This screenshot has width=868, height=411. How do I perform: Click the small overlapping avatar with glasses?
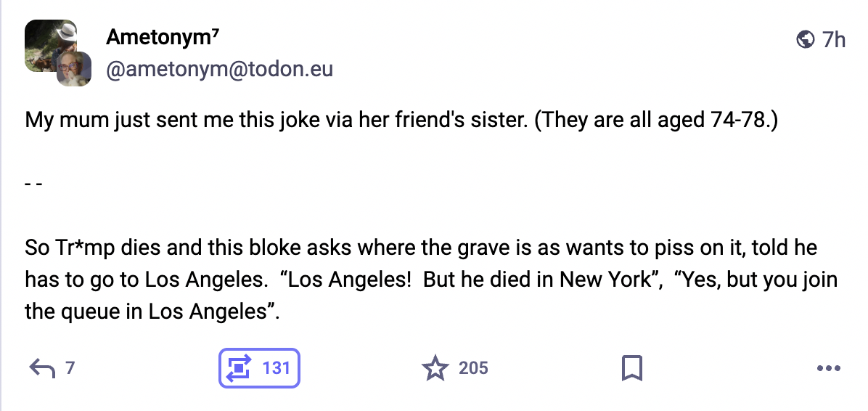(74, 70)
